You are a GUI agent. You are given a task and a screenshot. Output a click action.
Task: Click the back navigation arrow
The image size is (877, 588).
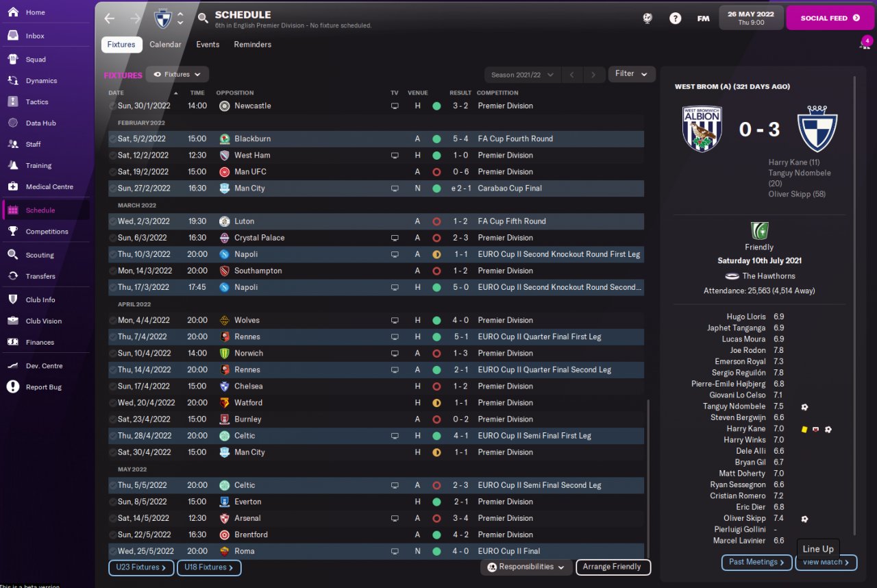tap(110, 19)
